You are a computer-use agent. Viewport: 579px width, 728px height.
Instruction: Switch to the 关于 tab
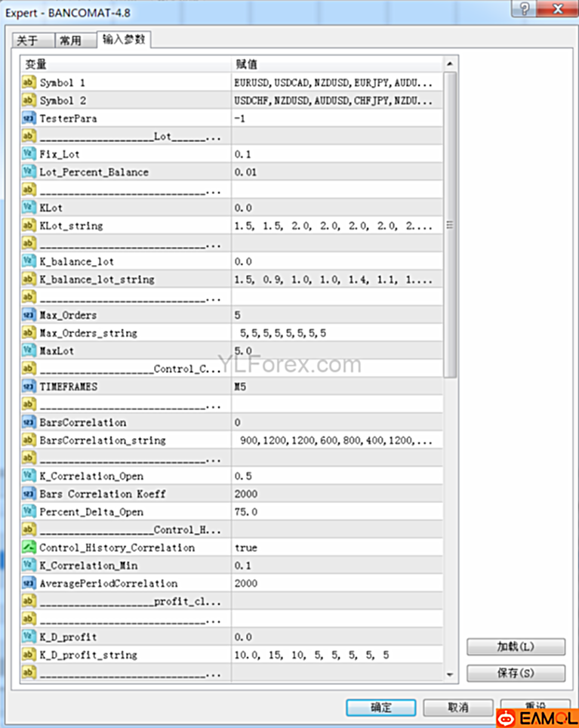click(28, 41)
